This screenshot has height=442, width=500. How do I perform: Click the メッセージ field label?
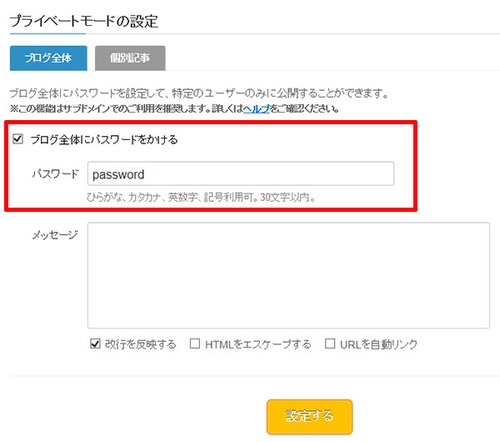(x=55, y=235)
